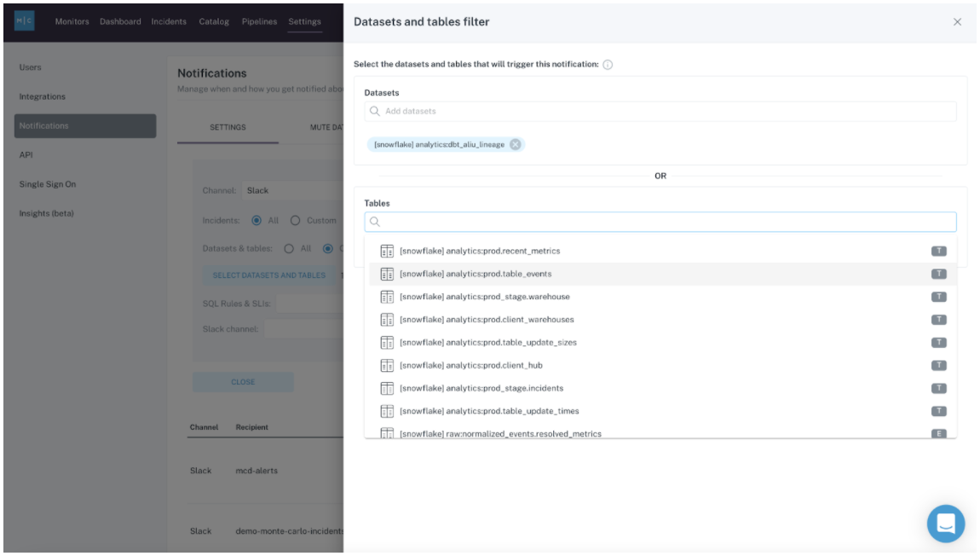
Task: Go to Integrations in the sidebar
Action: pos(42,97)
